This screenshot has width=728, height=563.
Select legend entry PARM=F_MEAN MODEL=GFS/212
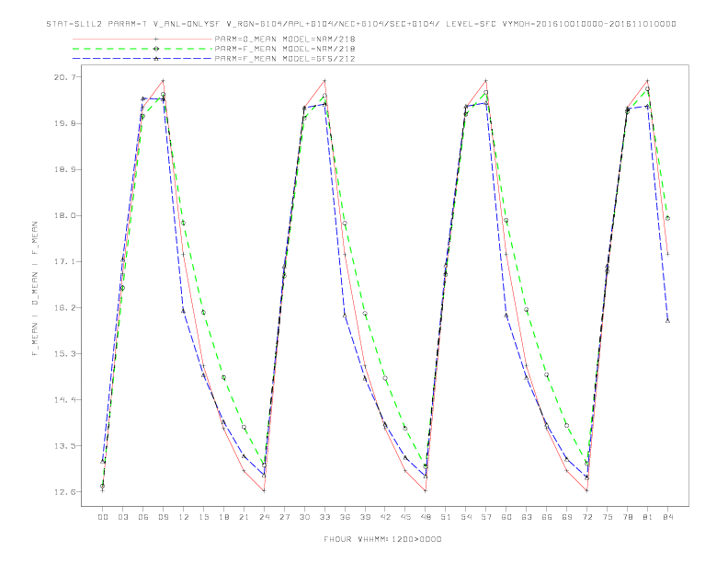click(285, 59)
